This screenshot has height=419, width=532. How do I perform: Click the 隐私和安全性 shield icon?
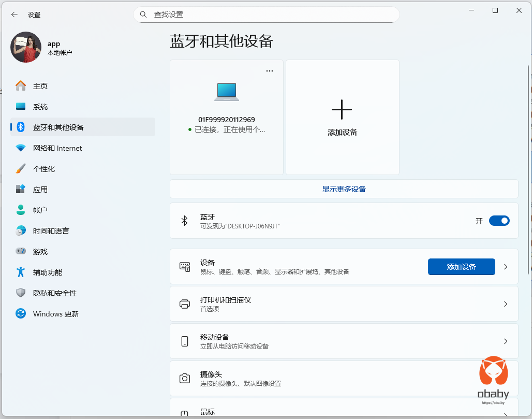[21, 293]
